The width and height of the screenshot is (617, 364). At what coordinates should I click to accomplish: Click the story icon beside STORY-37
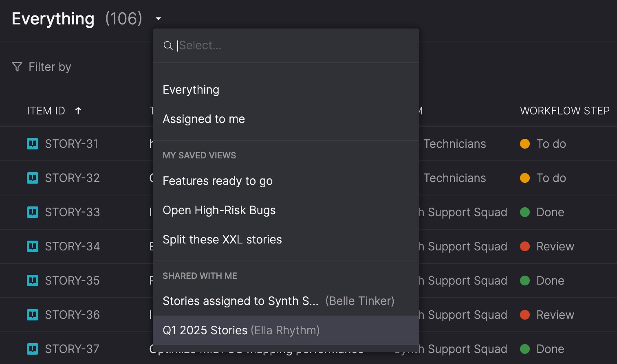pyautogui.click(x=33, y=349)
